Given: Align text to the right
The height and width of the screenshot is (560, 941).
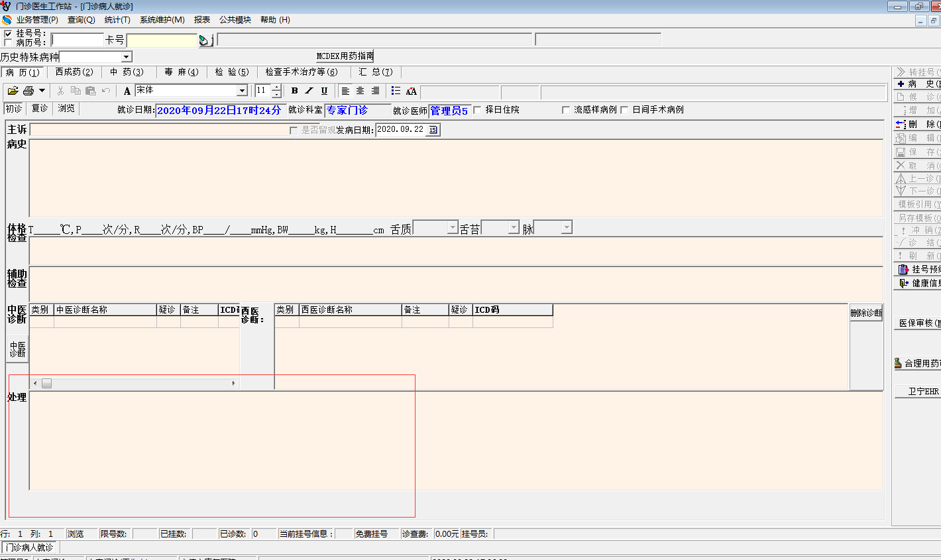Looking at the screenshot, I should point(376,91).
